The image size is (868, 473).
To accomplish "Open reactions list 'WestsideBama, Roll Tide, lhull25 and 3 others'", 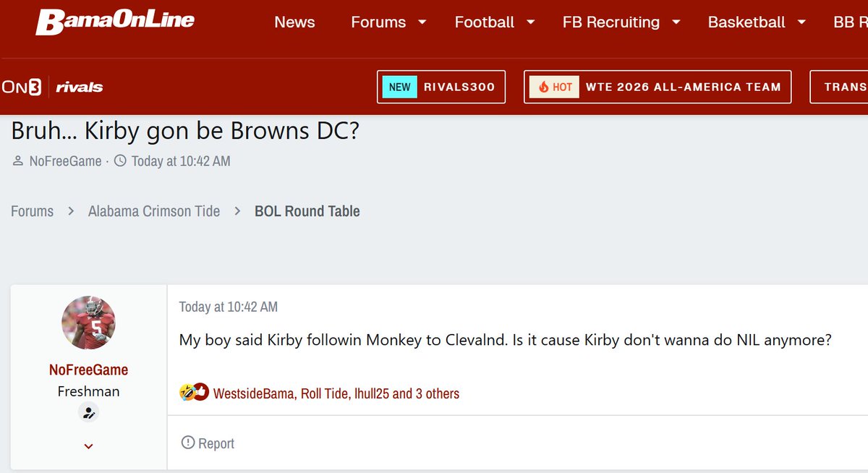I will coord(336,393).
